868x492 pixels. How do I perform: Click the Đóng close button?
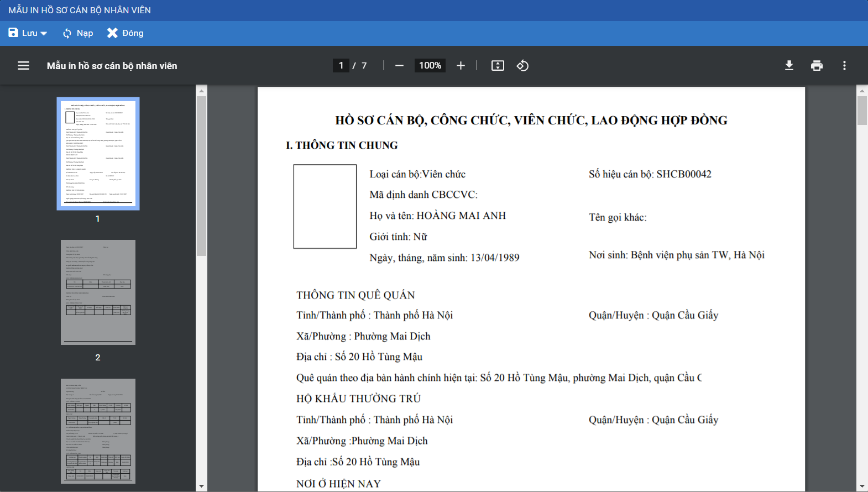[126, 33]
